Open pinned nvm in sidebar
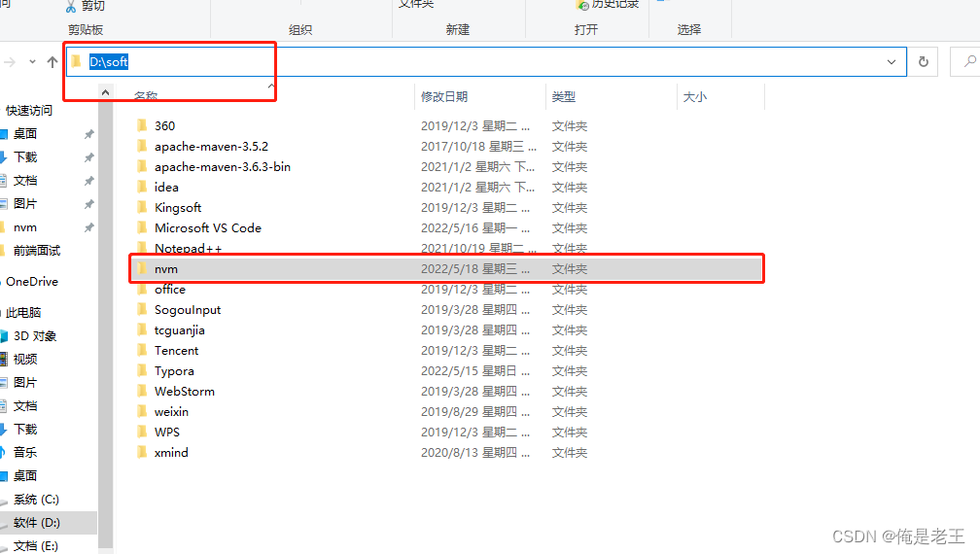Screen dimensions: 980x554 click(25, 227)
